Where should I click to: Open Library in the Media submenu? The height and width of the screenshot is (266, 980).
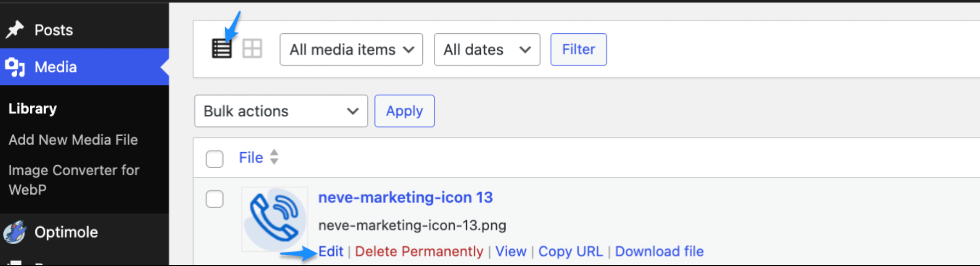pos(33,109)
